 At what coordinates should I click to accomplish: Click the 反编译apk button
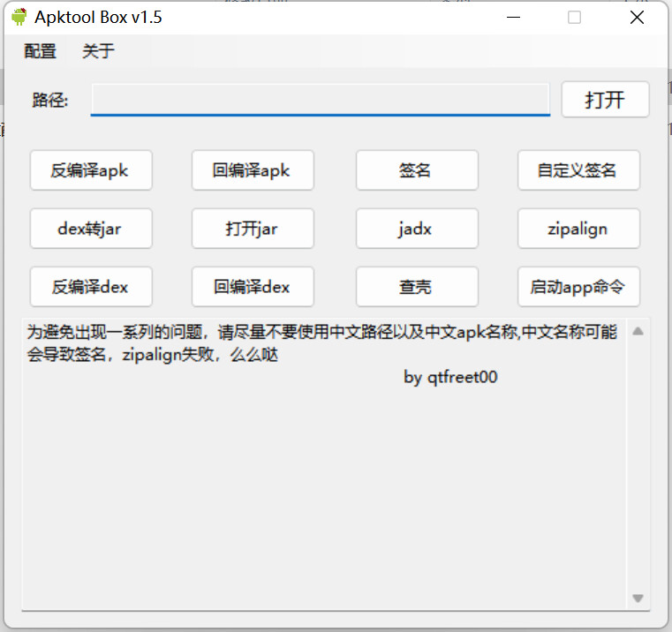[x=91, y=170]
